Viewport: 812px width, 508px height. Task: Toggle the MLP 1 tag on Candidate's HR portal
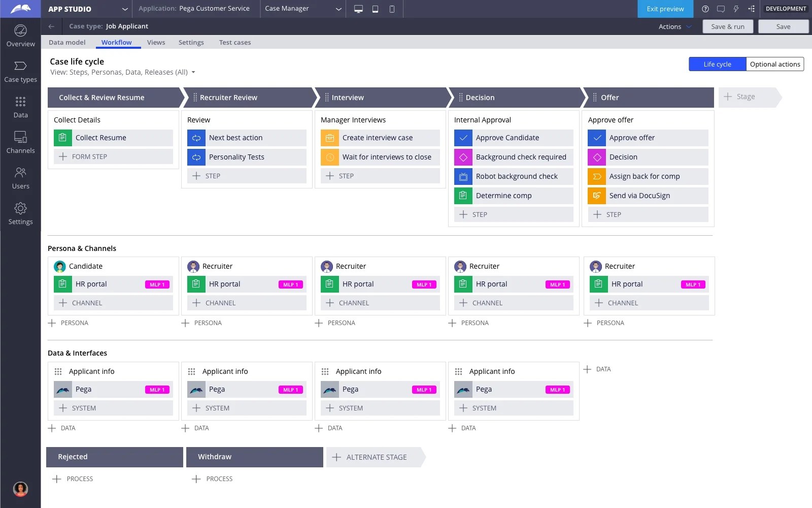tap(157, 284)
